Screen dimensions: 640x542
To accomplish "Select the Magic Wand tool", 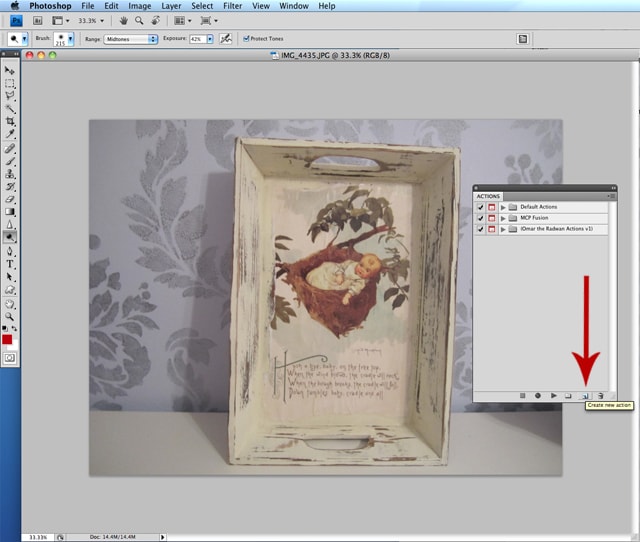I will (x=9, y=109).
